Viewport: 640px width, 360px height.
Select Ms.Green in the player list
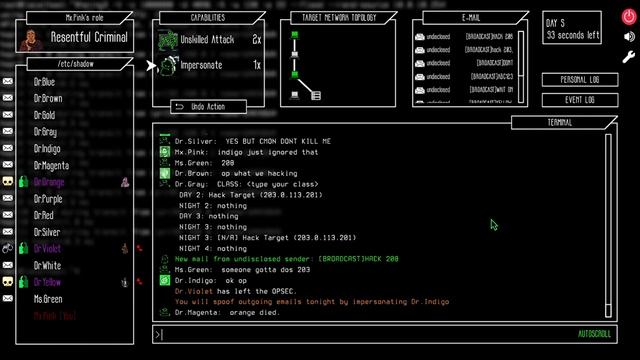tap(48, 299)
